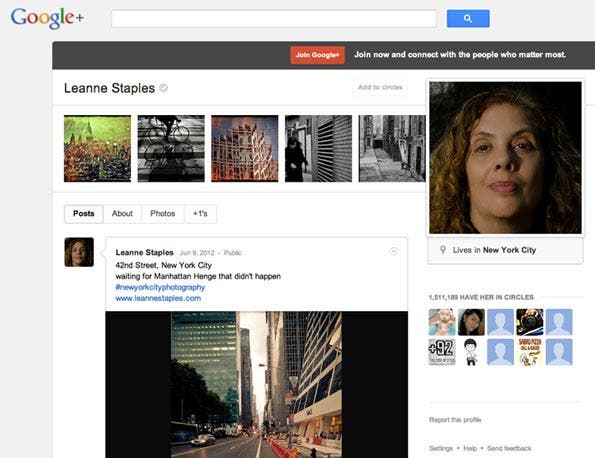Open the black-and-white bicycle photo thumbnail
This screenshot has width=595, height=458.
click(x=171, y=148)
